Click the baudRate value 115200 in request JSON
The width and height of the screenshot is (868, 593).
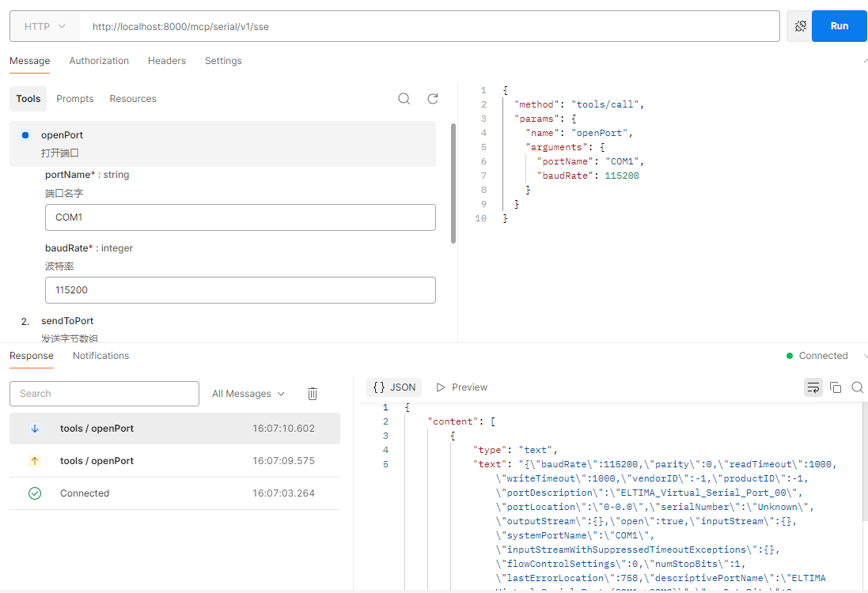point(622,176)
